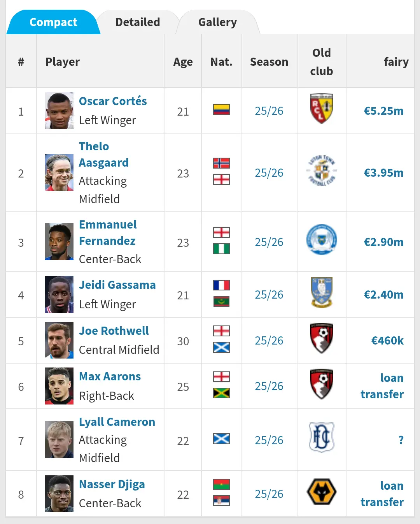This screenshot has width=420, height=524.
Task: Open Nasser Djiga's portrait thumbnail
Action: 59,494
